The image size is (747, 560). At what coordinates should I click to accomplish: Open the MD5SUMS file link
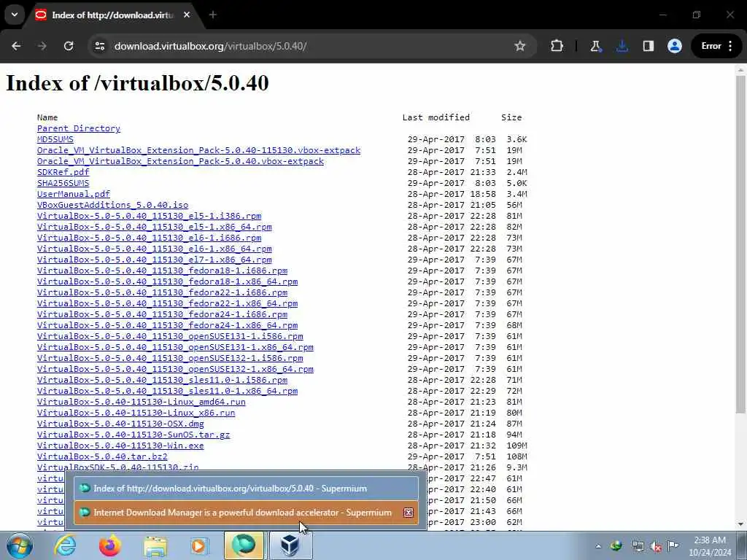pyautogui.click(x=55, y=139)
